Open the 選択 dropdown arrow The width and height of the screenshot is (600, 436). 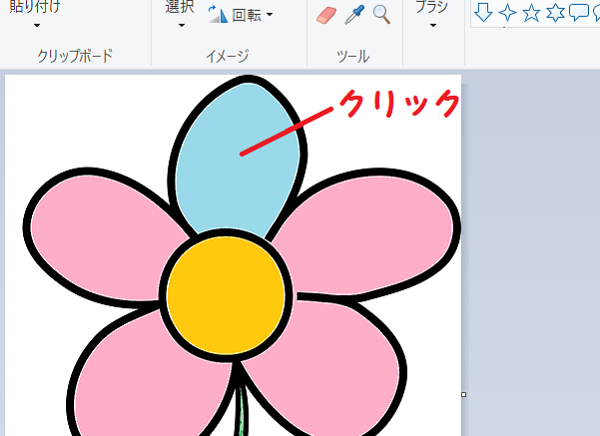click(181, 26)
